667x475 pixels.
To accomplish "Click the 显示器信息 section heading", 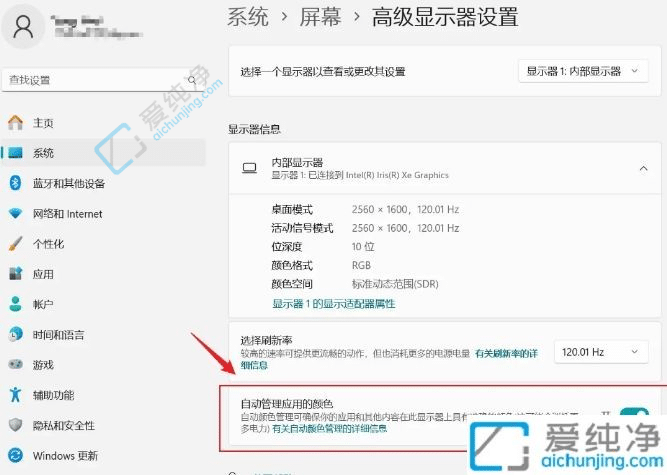I will coord(254,129).
